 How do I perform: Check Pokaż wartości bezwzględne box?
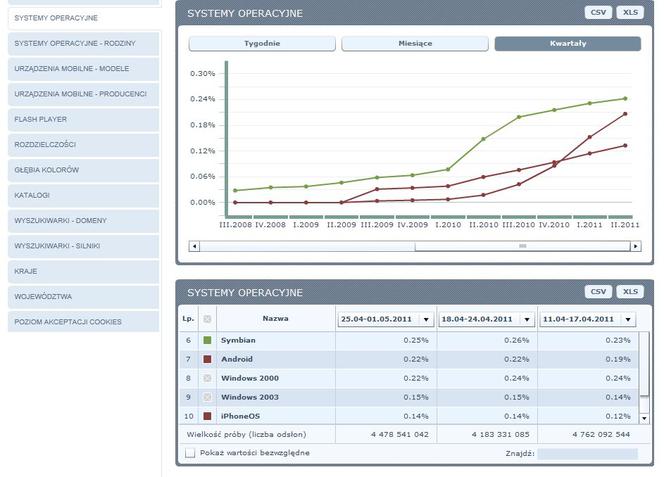190,453
